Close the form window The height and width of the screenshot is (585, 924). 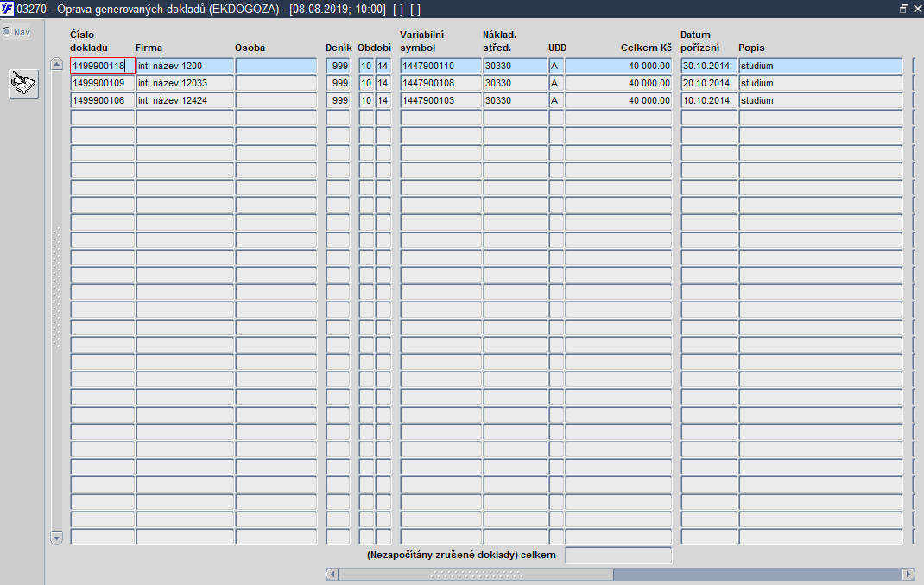pyautogui.click(x=917, y=9)
